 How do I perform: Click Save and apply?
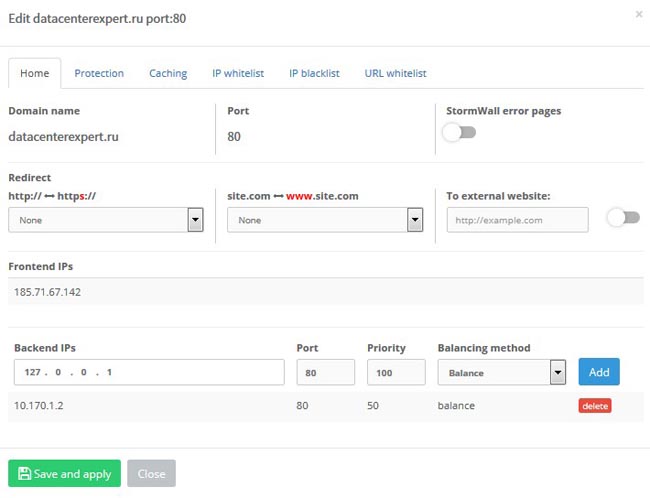pos(64,474)
